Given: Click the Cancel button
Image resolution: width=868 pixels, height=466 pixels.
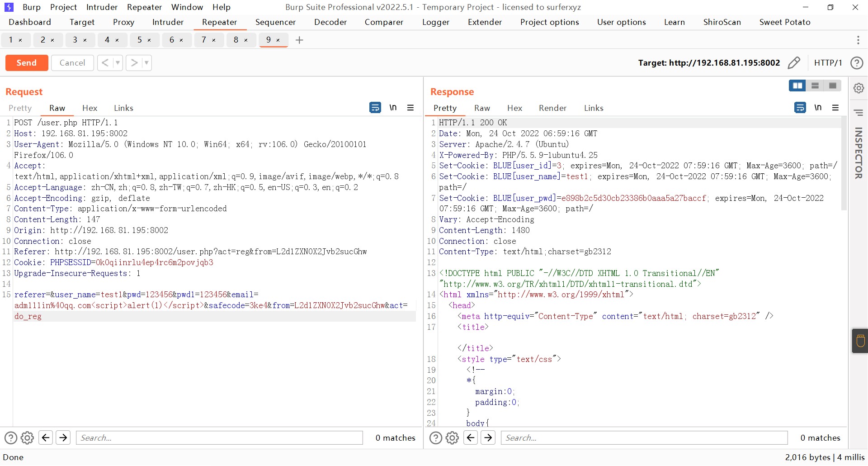Looking at the screenshot, I should click(72, 63).
